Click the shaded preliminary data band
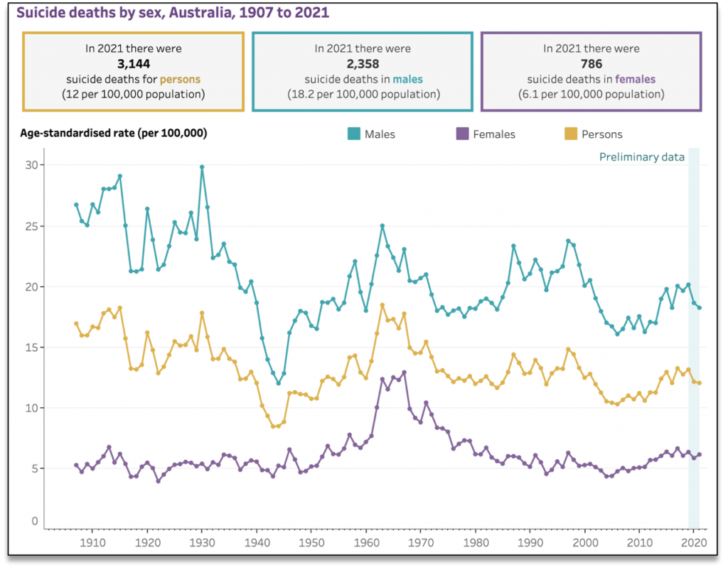This screenshot has width=728, height=570. click(x=694, y=338)
